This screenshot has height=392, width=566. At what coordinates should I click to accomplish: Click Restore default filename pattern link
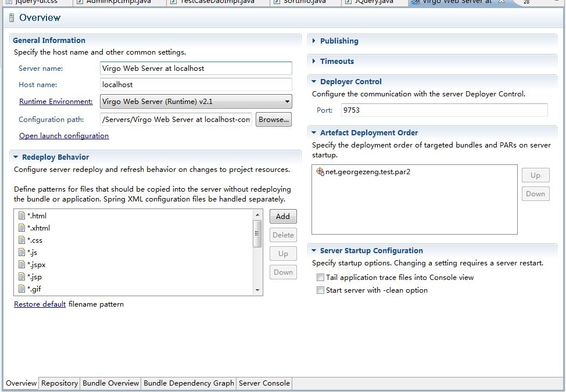click(x=40, y=304)
